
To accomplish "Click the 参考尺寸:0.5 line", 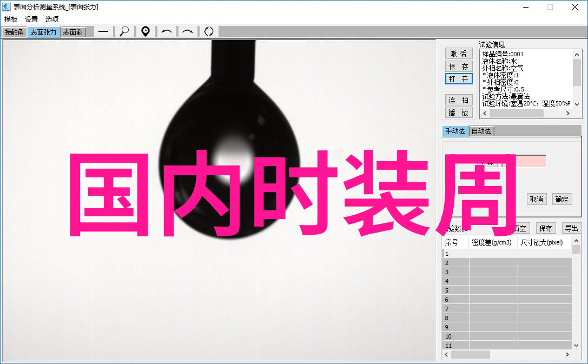I will (503, 89).
